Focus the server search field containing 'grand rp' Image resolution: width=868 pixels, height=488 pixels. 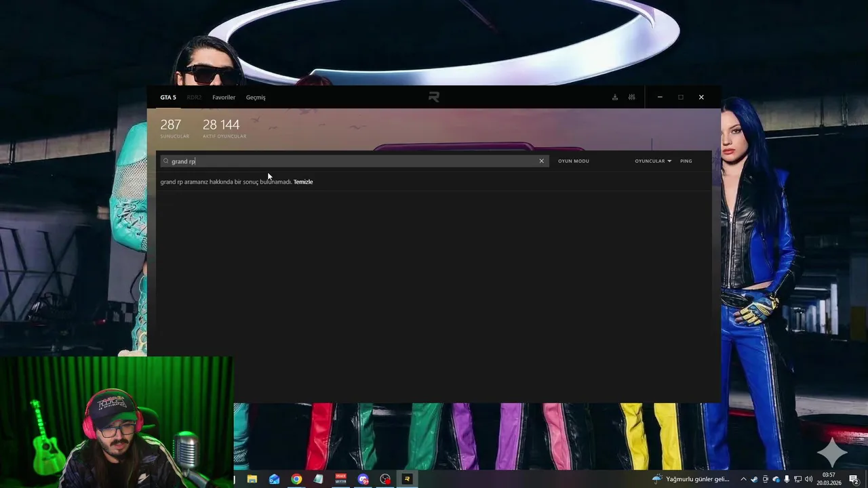click(x=355, y=161)
